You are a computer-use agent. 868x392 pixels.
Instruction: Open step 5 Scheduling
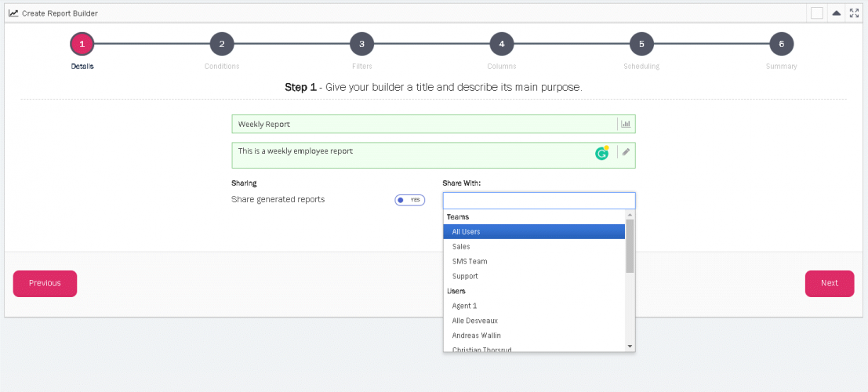(x=641, y=45)
